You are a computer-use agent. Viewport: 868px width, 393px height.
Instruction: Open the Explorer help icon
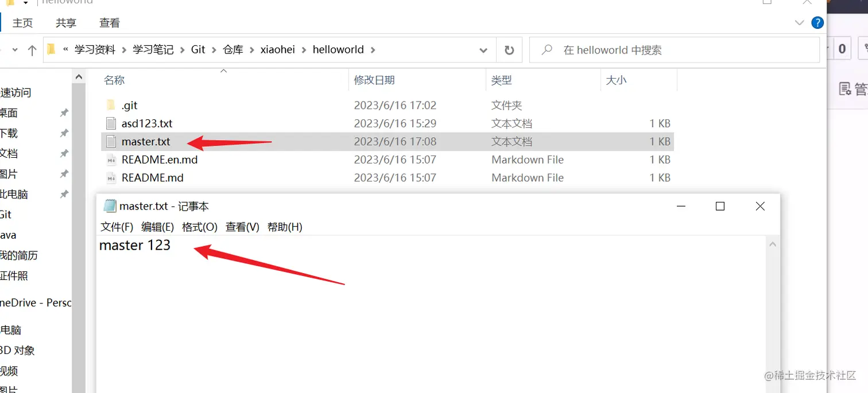pyautogui.click(x=817, y=23)
